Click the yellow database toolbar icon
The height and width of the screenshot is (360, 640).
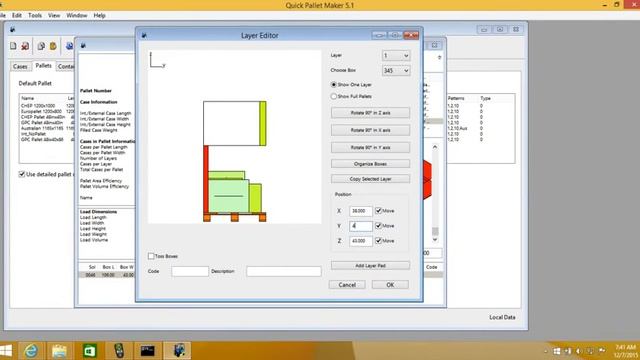(53, 46)
